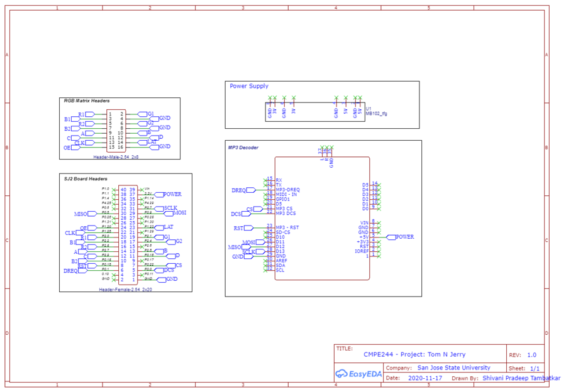
Task: Select title text 'CMPE244 - Project: Tom N Jerry'
Action: coord(414,354)
